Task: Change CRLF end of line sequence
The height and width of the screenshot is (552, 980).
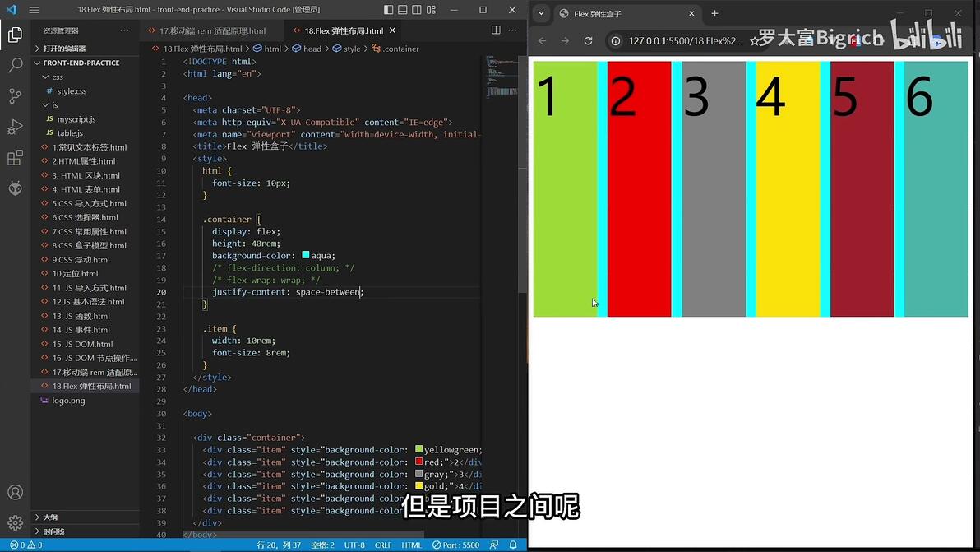Action: pos(383,545)
